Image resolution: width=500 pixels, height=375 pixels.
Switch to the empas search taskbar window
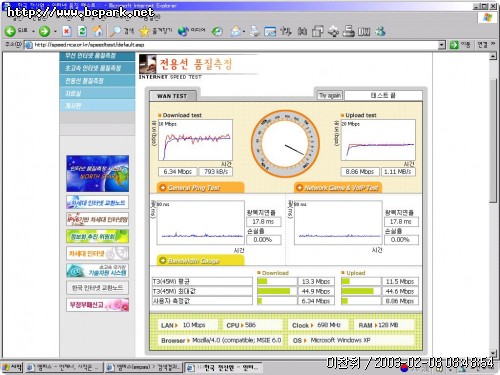(144, 367)
